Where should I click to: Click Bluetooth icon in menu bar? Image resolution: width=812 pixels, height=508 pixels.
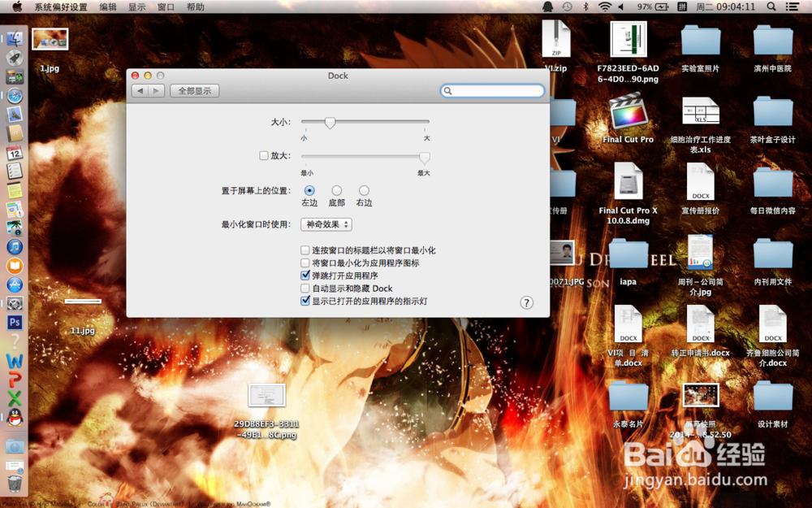(x=586, y=7)
